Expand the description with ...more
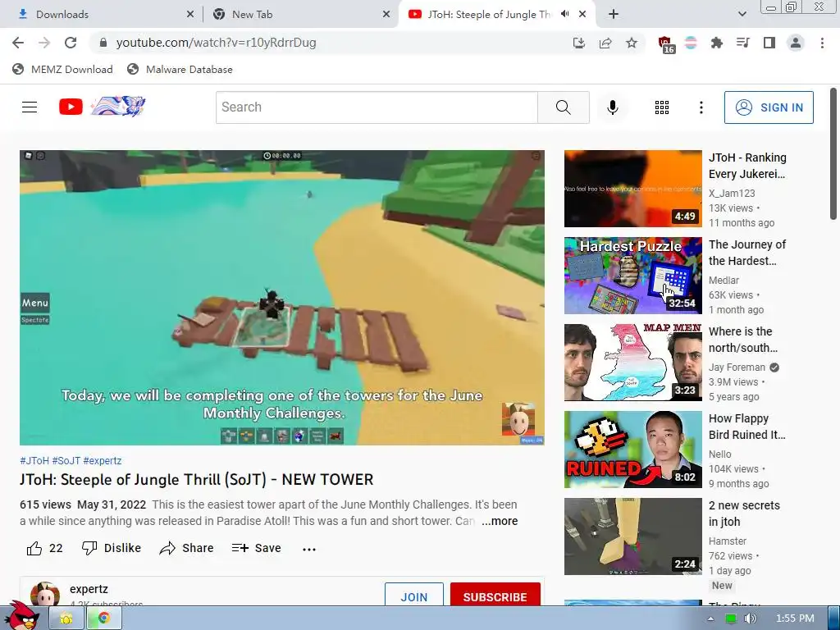Screen dimensions: 840x630 point(500,521)
